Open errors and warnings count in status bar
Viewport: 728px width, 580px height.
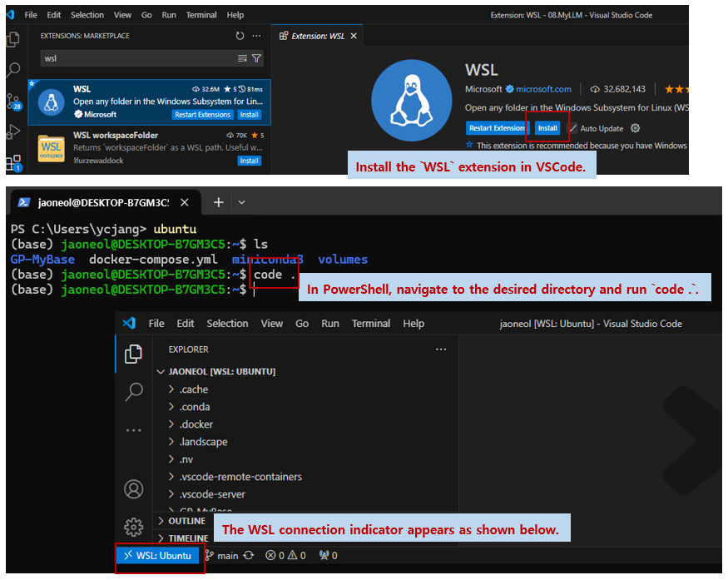pos(285,555)
